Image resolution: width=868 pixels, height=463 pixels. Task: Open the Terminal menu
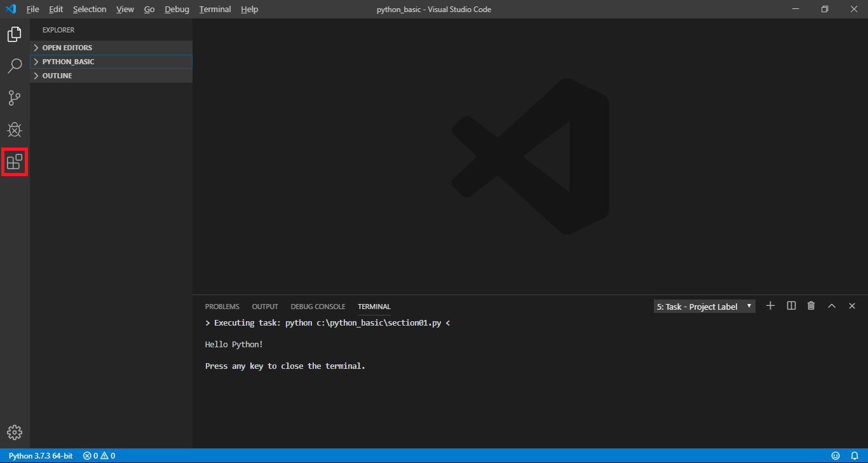coord(215,10)
